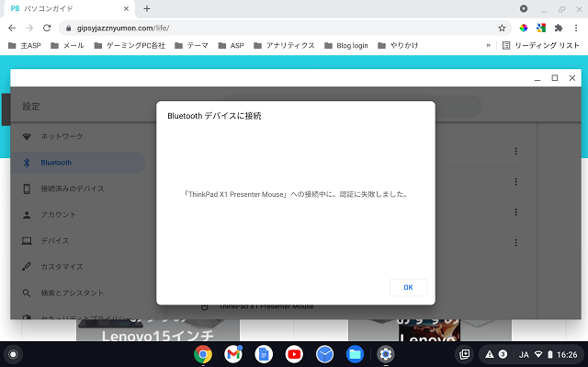Open the Gmail app in the shelf
Image resolution: width=588 pixels, height=367 pixels.
click(x=233, y=354)
